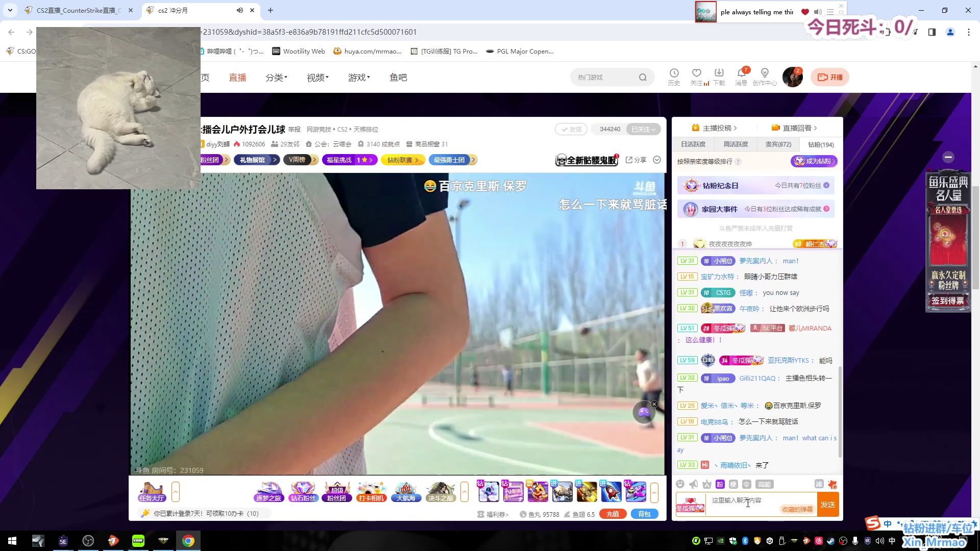The height and width of the screenshot is (551, 980).
Task: Expand the 视频 video menu
Action: click(x=317, y=78)
